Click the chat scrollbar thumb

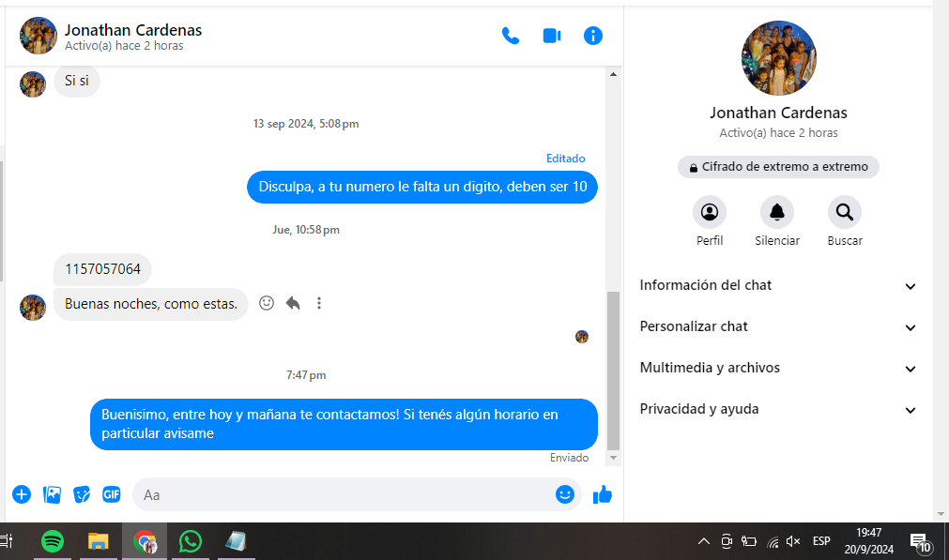(613, 371)
